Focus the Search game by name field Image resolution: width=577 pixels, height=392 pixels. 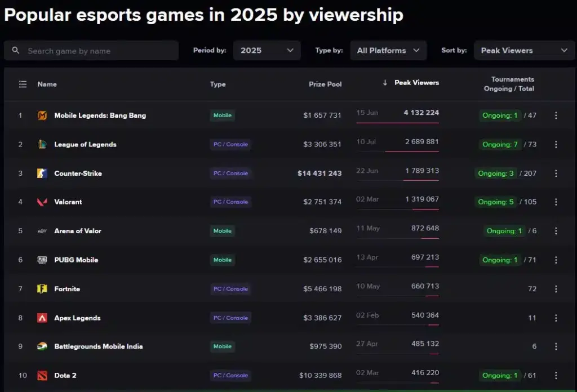click(91, 50)
